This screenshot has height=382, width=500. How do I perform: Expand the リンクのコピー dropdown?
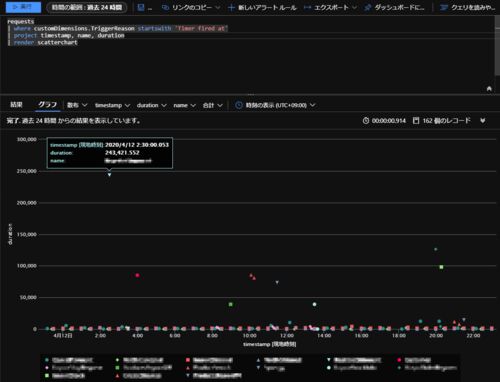[217, 7]
